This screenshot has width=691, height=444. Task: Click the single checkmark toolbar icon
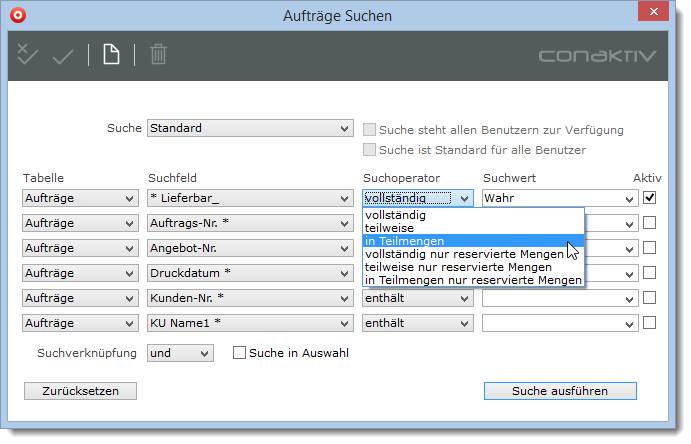[63, 55]
